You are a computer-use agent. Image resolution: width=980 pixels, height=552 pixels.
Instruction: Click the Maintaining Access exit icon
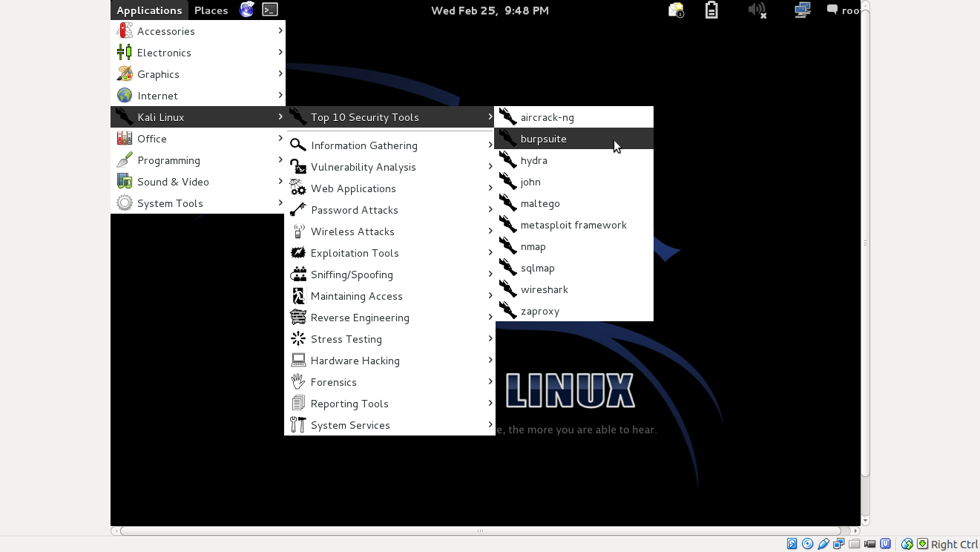point(298,296)
